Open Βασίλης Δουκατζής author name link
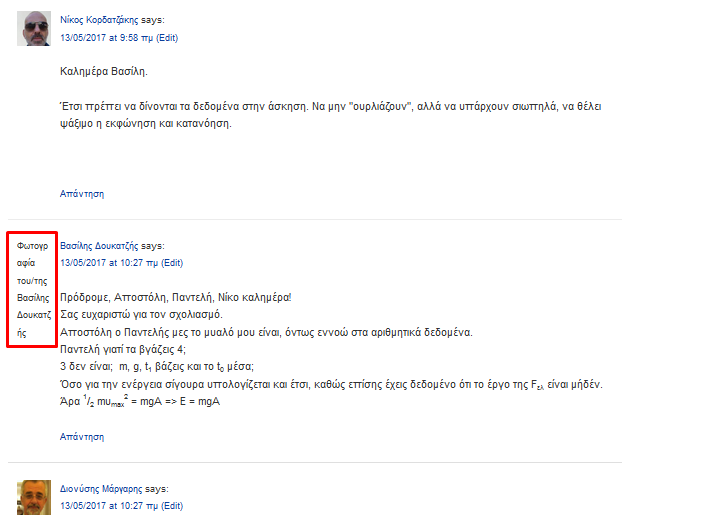Screen dimensions: 725x530 point(99,246)
